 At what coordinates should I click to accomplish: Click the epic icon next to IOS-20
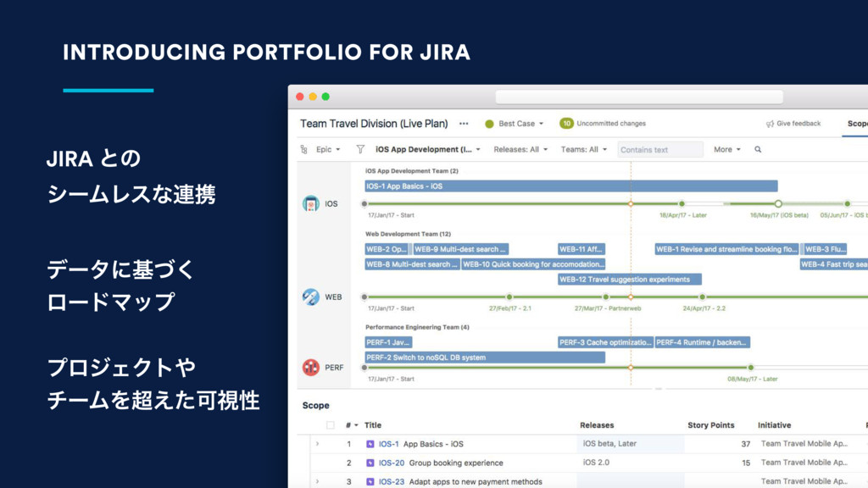(x=370, y=463)
